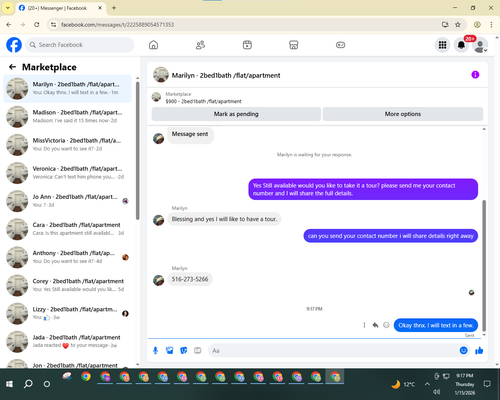Open the Anthony conversation

point(67,257)
